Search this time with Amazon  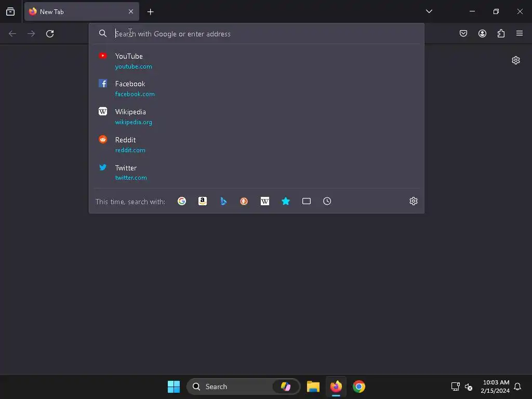pyautogui.click(x=203, y=201)
